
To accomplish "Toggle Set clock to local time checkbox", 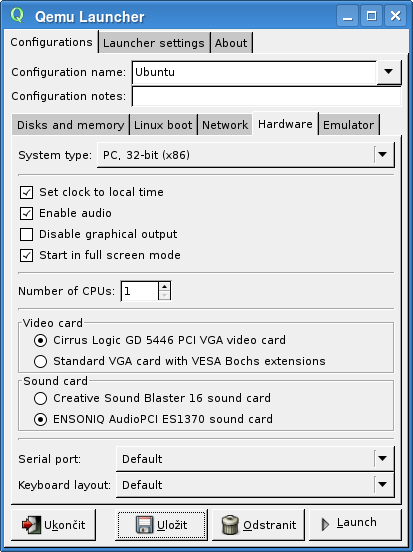I will (x=26, y=192).
